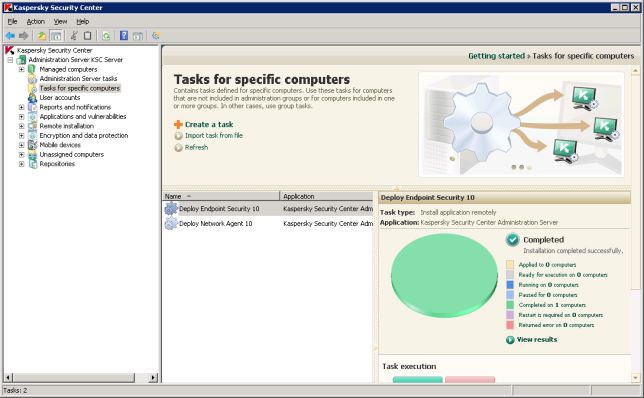
Task: Expand the Unassigned computers node
Action: click(21, 154)
